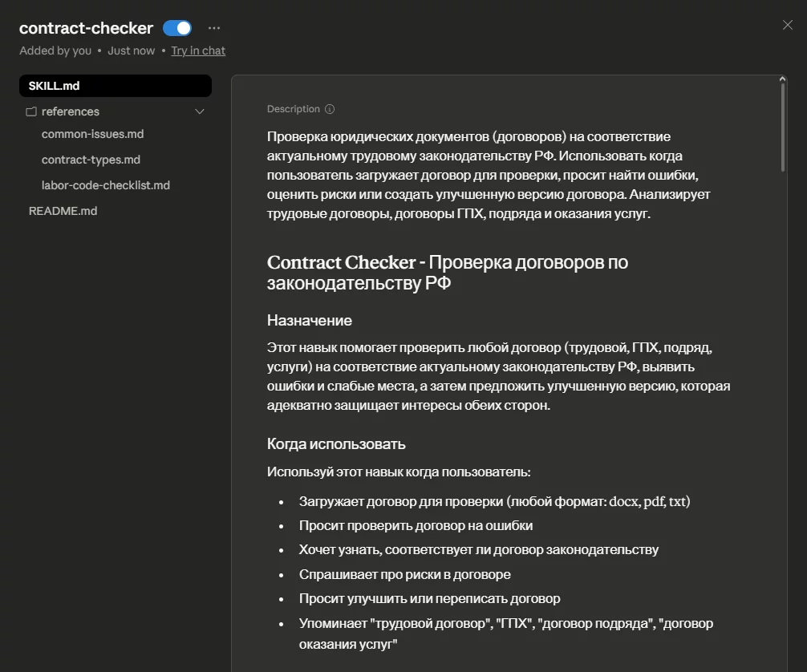Open common-issues.md file
Image resolution: width=807 pixels, height=672 pixels.
pos(92,134)
